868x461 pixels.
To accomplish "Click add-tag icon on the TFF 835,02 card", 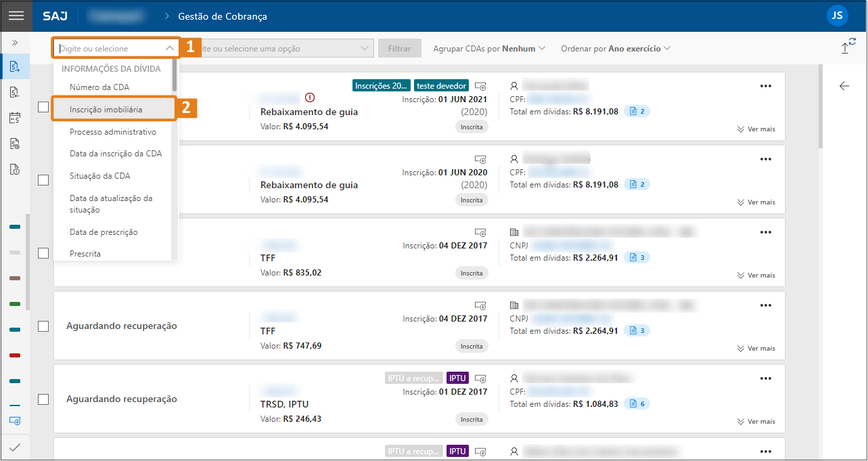I will 480,232.
